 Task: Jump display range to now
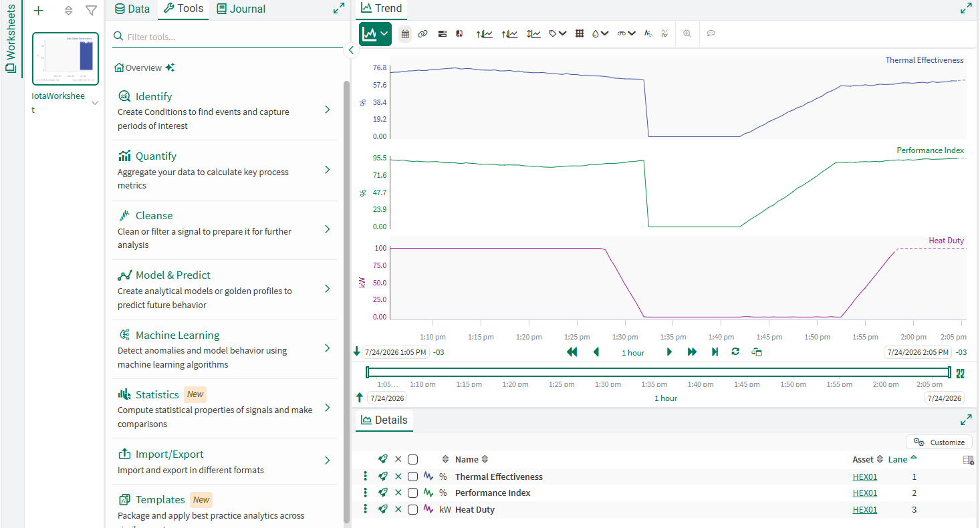(x=715, y=352)
